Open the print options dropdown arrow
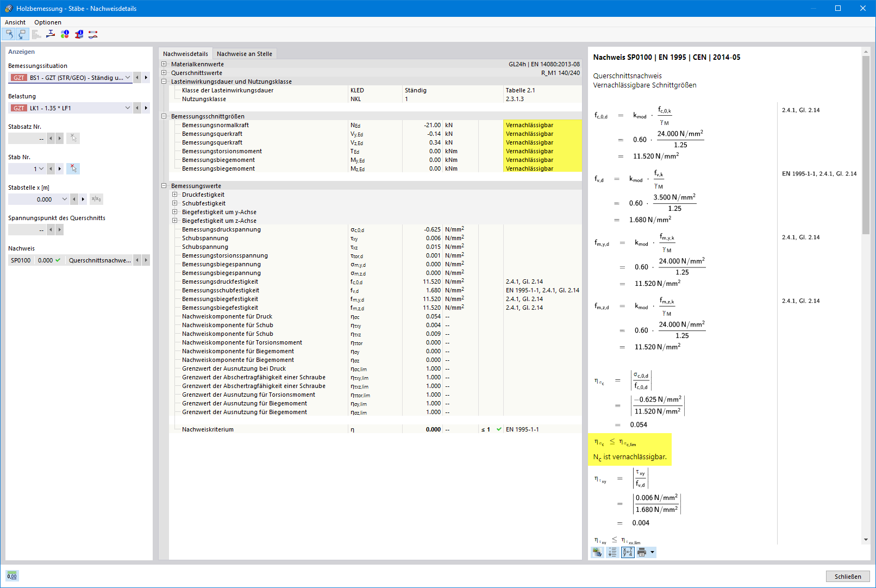876x588 pixels. click(653, 552)
